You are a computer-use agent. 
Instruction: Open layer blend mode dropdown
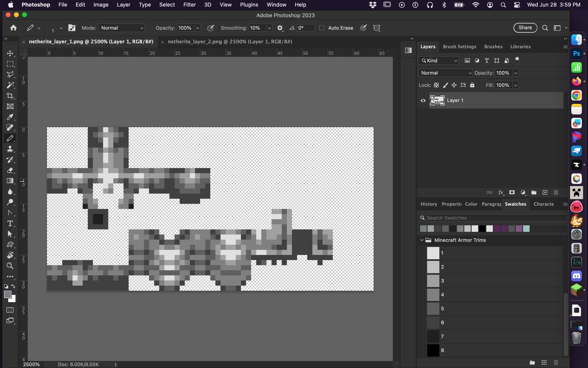pyautogui.click(x=445, y=73)
